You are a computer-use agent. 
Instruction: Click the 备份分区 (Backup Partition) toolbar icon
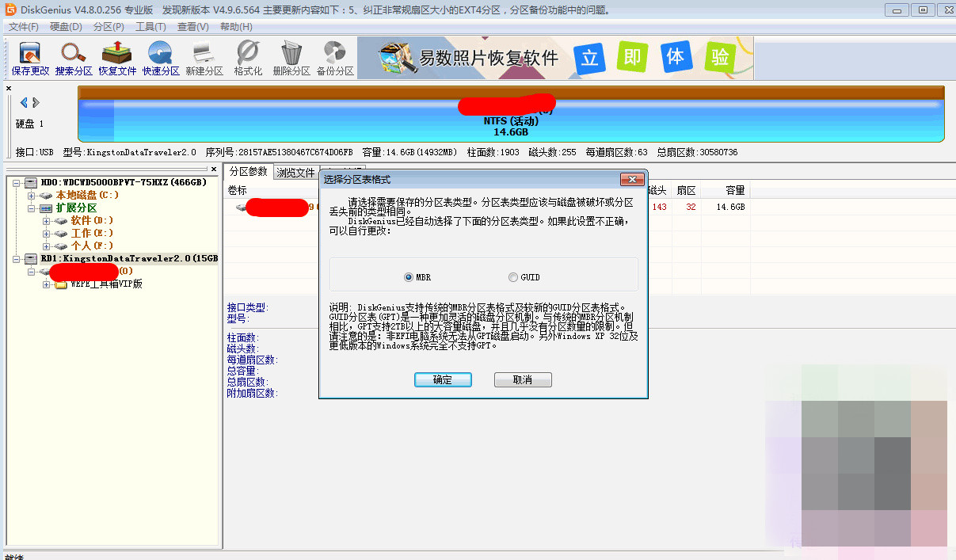(x=335, y=59)
